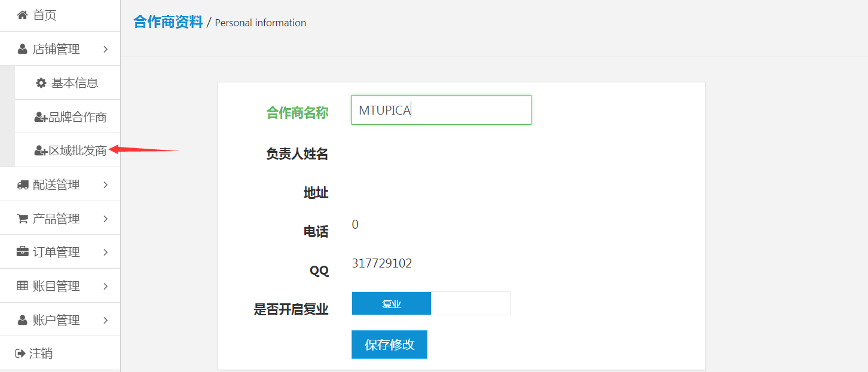Click the truck icon for 配送管理
The image size is (868, 372).
coord(23,185)
